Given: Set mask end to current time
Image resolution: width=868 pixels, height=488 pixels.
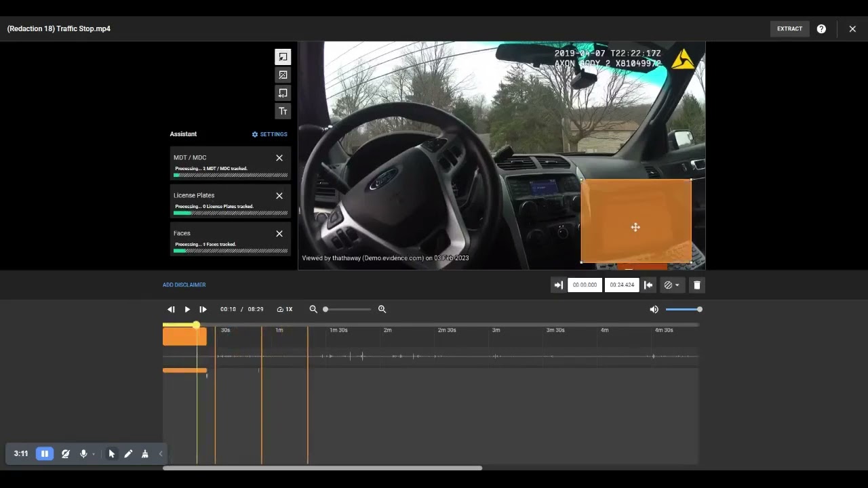Looking at the screenshot, I should 648,285.
